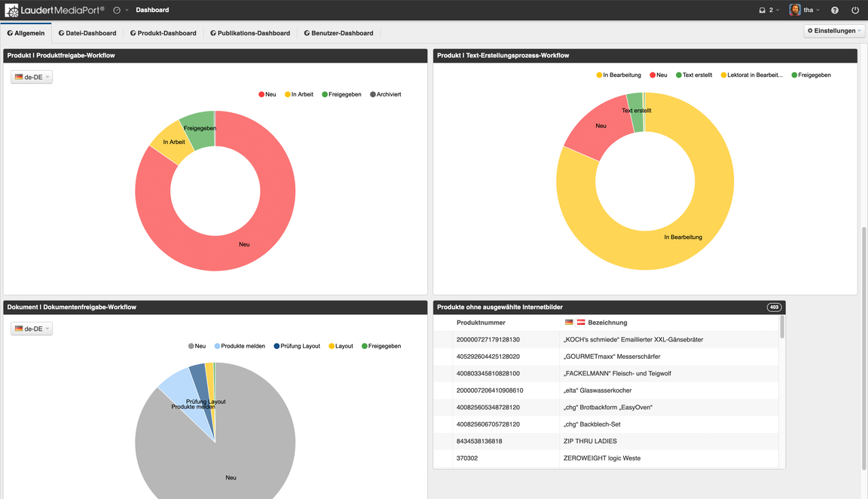
Task: Click the product table vertical scrollbar
Action: tap(782, 327)
